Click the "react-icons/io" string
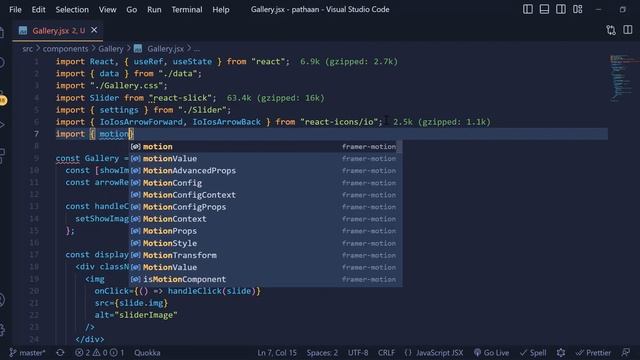The height and width of the screenshot is (360, 640). point(339,122)
